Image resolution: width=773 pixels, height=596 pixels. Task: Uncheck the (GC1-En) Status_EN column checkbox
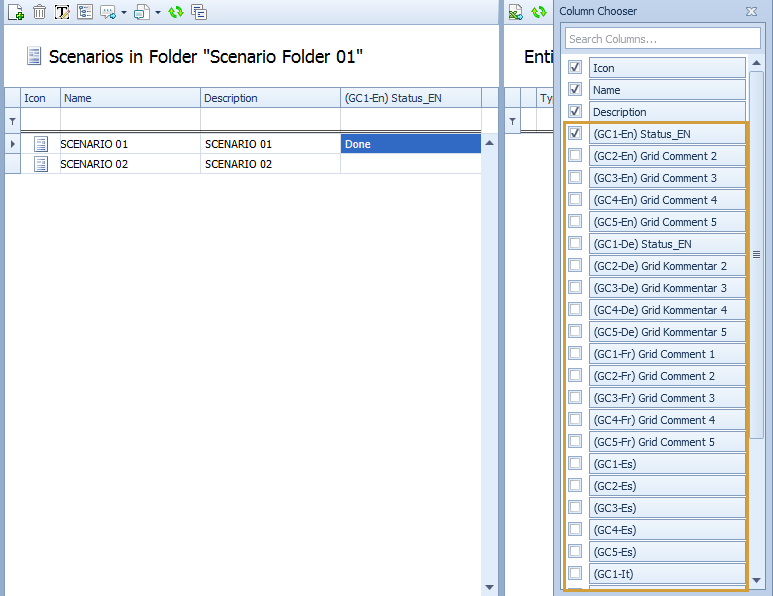575,133
